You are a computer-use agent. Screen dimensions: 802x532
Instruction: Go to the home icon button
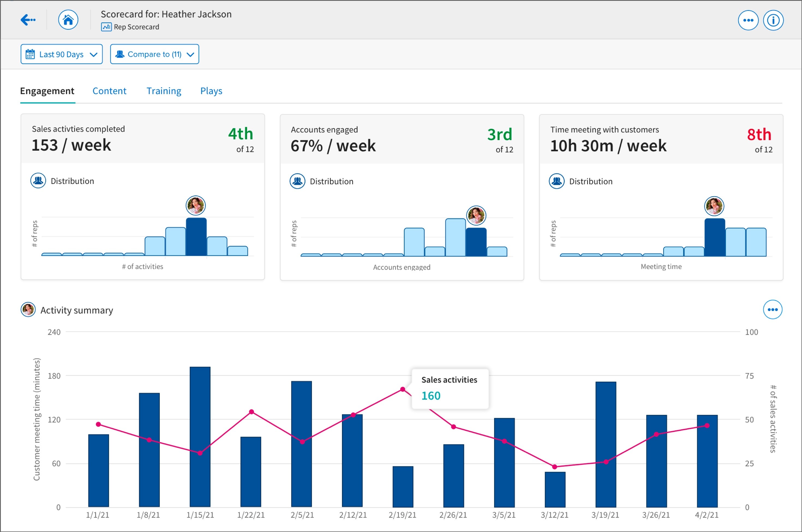coord(68,20)
